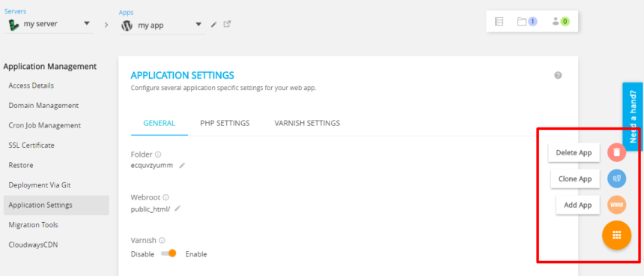Open app in new window icon
Image resolution: width=644 pixels, height=276 pixels.
227,24
